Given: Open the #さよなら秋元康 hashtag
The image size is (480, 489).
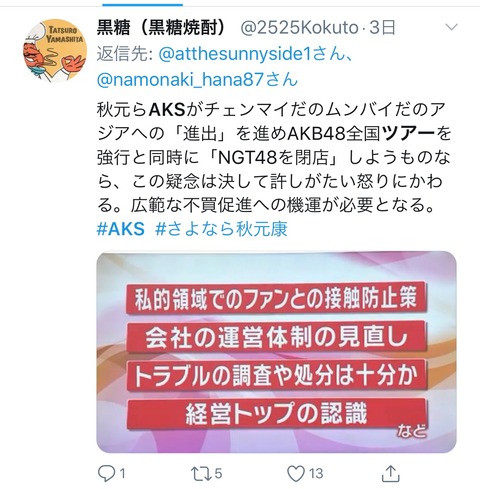Looking at the screenshot, I should (221, 229).
